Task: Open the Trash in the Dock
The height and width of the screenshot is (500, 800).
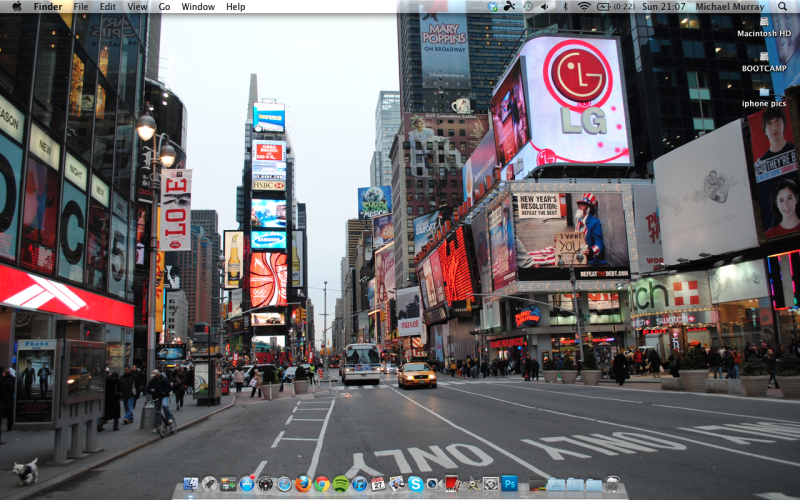Action: pyautogui.click(x=612, y=483)
